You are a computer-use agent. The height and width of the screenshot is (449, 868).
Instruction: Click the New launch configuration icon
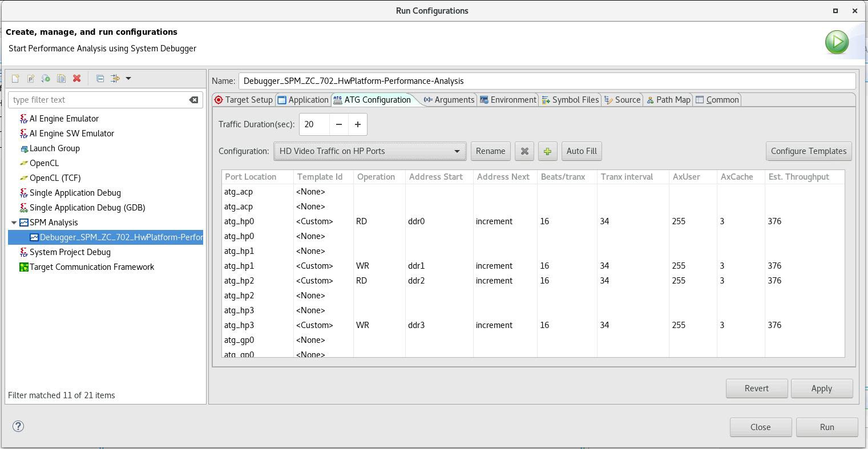pos(15,79)
